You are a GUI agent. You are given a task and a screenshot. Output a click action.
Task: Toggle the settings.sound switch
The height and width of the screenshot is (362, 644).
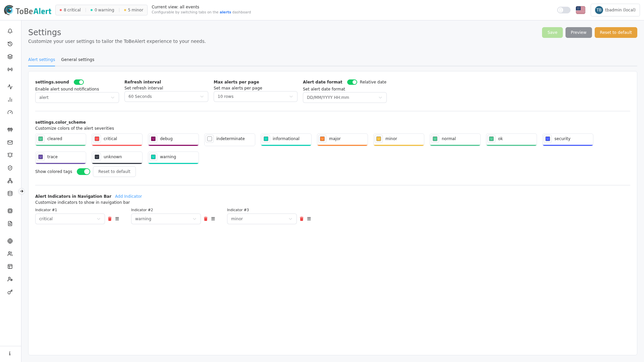coord(79,82)
